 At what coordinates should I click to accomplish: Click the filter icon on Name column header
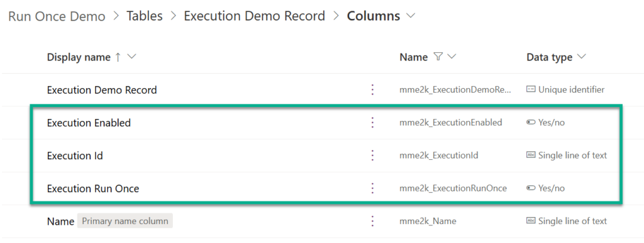438,57
